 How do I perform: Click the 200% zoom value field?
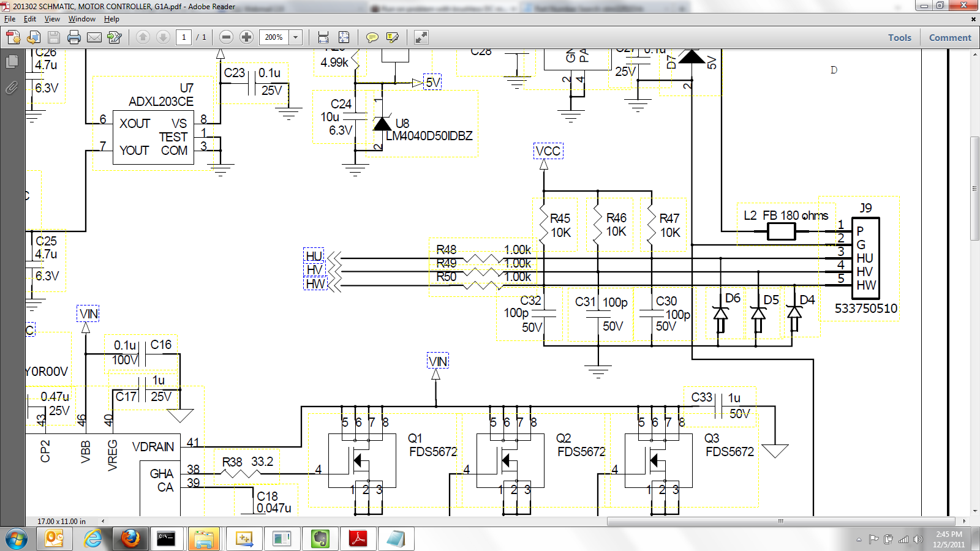274,37
